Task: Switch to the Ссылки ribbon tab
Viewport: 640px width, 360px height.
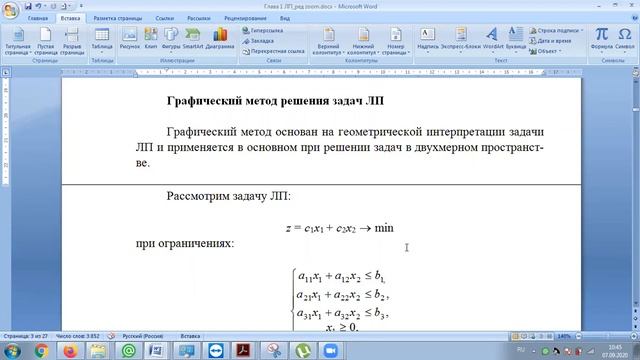Action: [164, 18]
